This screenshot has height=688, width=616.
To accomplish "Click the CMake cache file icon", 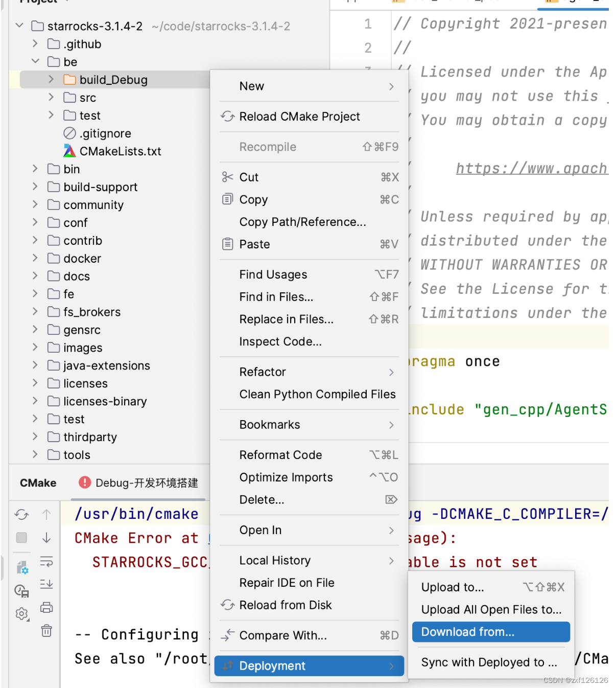I will coord(21,591).
